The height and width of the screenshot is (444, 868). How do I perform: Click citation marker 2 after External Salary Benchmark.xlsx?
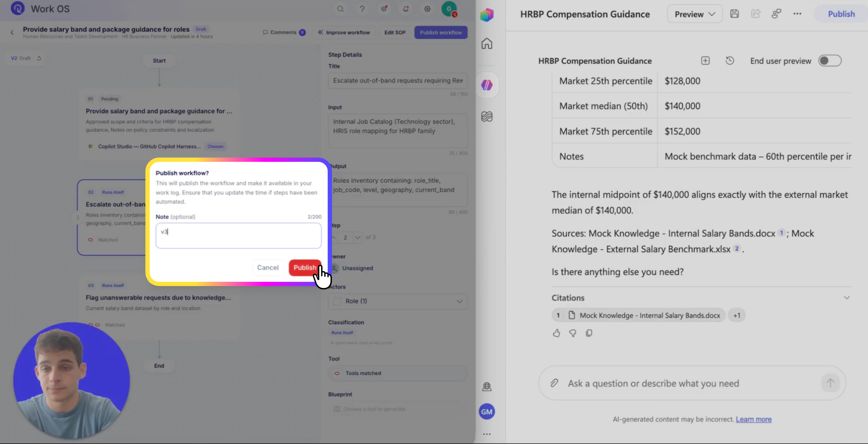(737, 248)
